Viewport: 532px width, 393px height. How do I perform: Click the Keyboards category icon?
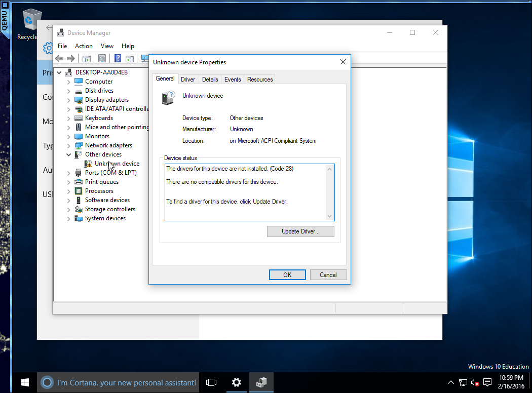pyautogui.click(x=79, y=118)
